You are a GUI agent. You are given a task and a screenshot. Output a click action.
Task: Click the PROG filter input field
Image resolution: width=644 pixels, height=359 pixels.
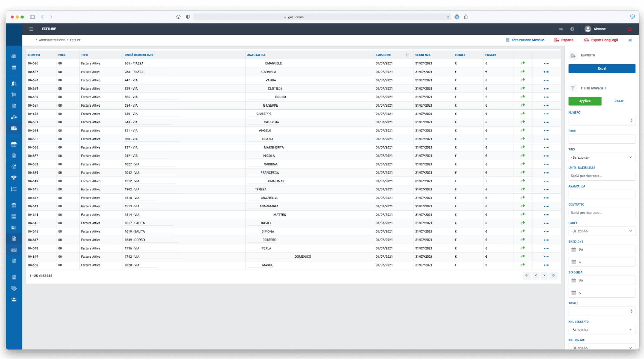point(602,139)
